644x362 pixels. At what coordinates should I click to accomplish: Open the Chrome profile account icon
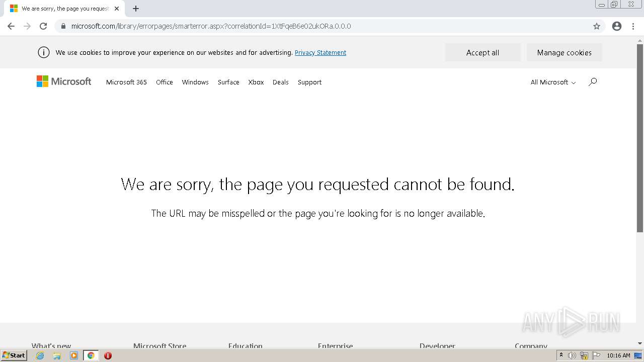pyautogui.click(x=617, y=26)
